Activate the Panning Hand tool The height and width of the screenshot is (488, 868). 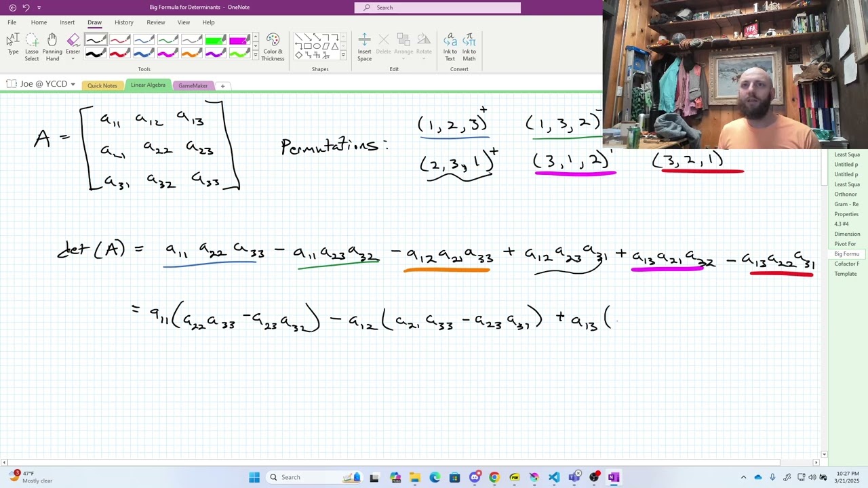(x=52, y=47)
